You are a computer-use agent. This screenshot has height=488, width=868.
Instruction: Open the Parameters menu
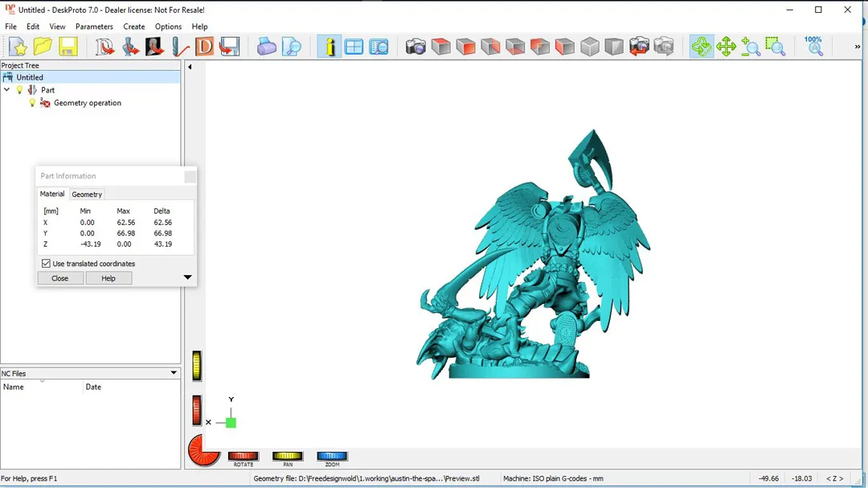[94, 27]
